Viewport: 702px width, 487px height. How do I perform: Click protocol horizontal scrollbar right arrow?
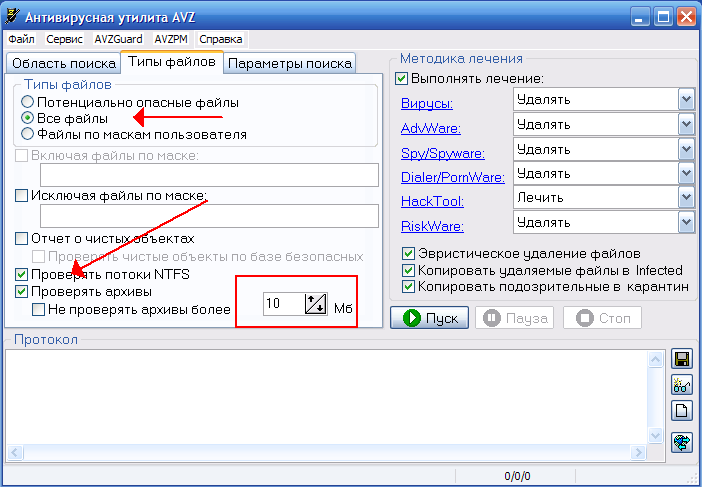pos(638,452)
